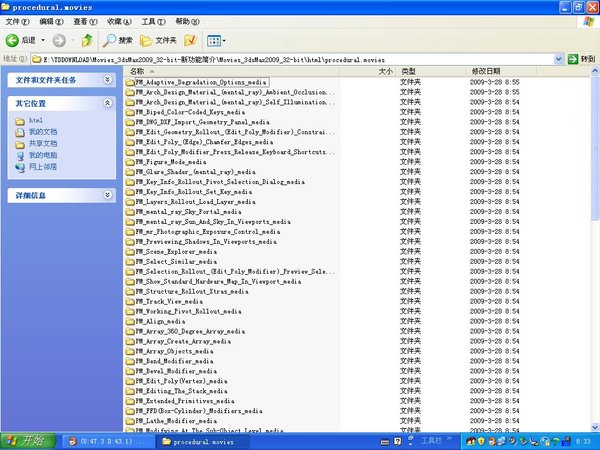Expand the 详细信息 panel
This screenshot has height=450, width=600.
[107, 195]
